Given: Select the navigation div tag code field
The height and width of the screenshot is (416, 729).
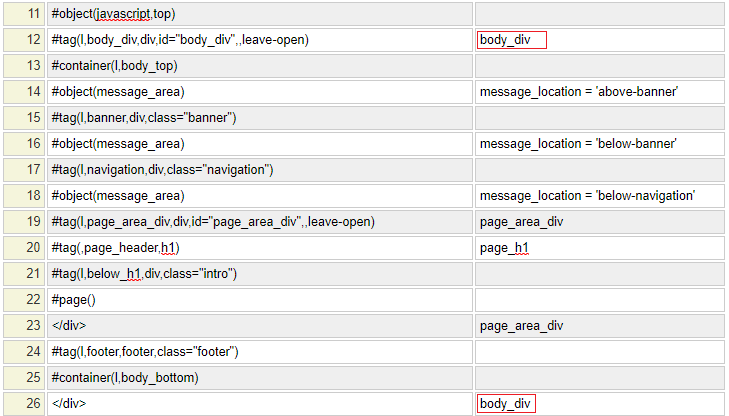Looking at the screenshot, I should point(258,170).
